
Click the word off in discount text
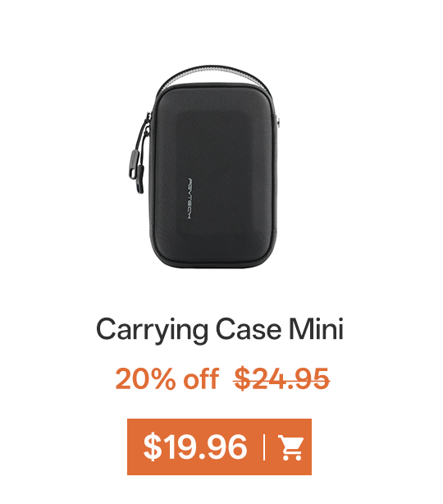pos(201,378)
